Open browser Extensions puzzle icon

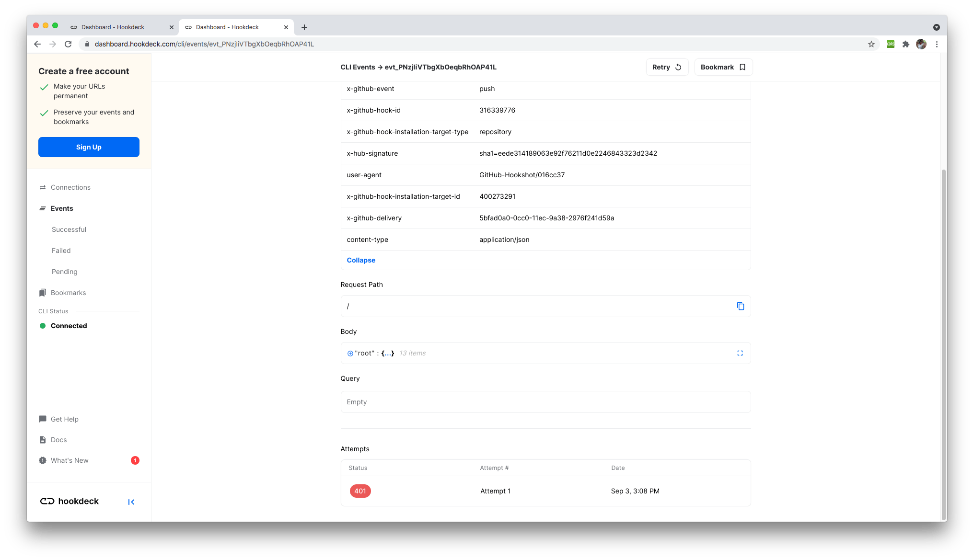point(905,44)
